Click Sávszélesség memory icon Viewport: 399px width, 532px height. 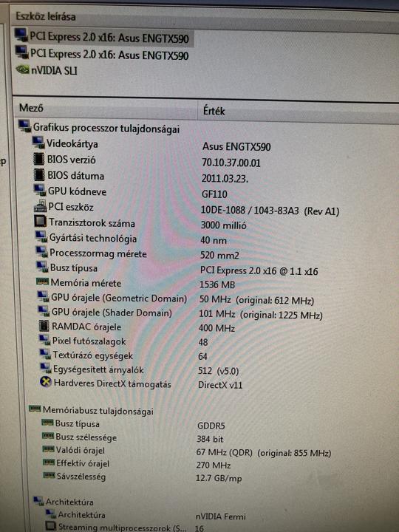(x=50, y=476)
